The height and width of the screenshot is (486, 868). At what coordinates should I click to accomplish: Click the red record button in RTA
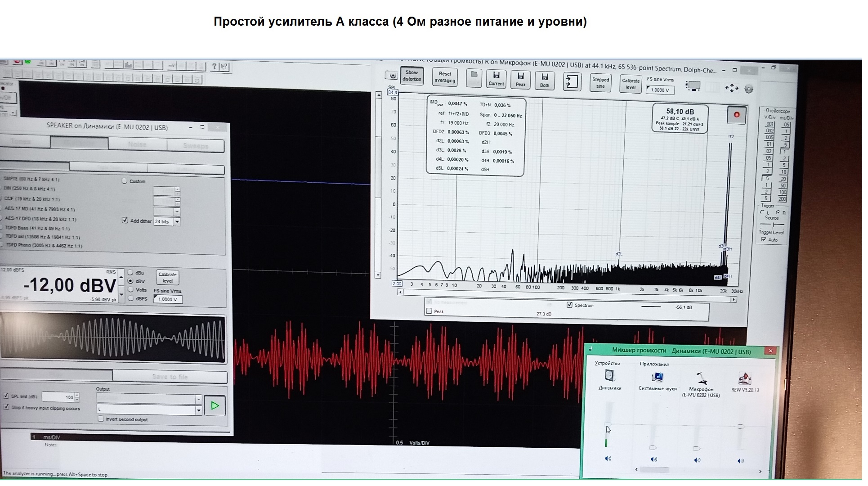[737, 115]
